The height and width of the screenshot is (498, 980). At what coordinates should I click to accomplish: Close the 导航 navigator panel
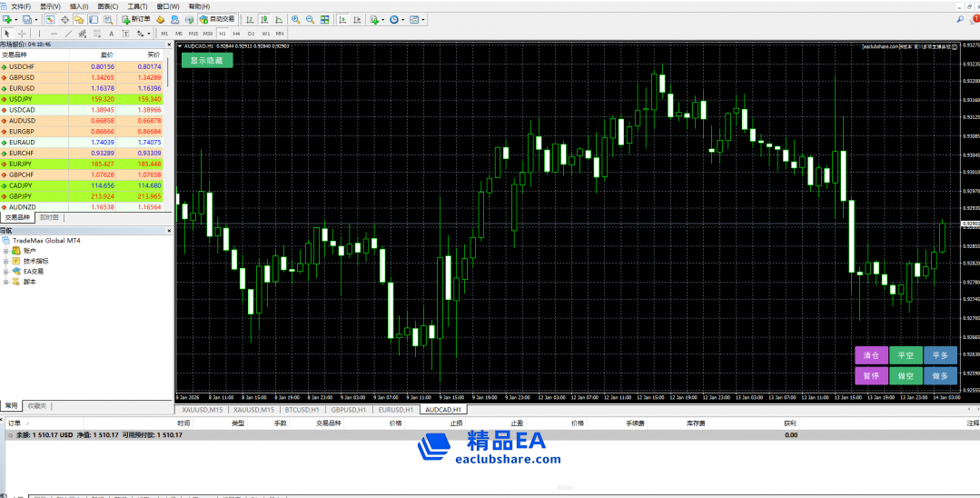[169, 231]
